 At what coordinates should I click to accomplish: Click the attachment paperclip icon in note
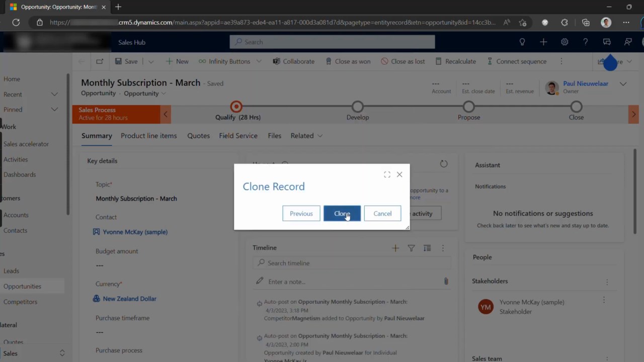(446, 282)
